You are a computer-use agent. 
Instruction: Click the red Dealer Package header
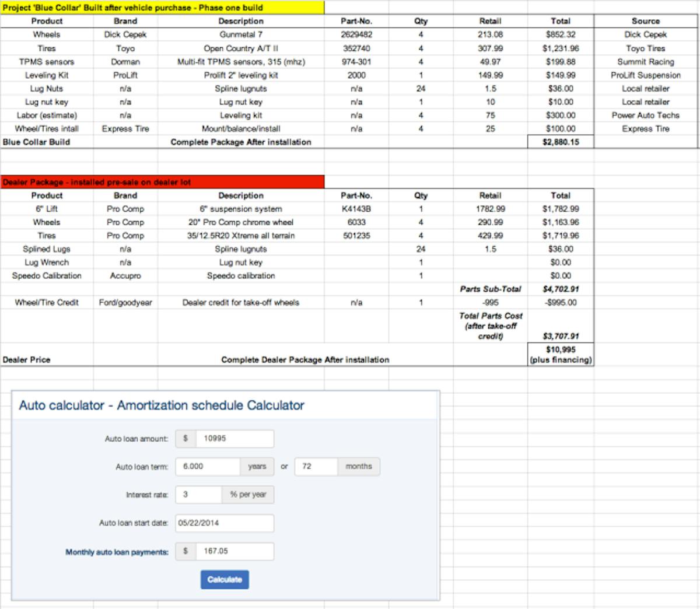pos(163,181)
